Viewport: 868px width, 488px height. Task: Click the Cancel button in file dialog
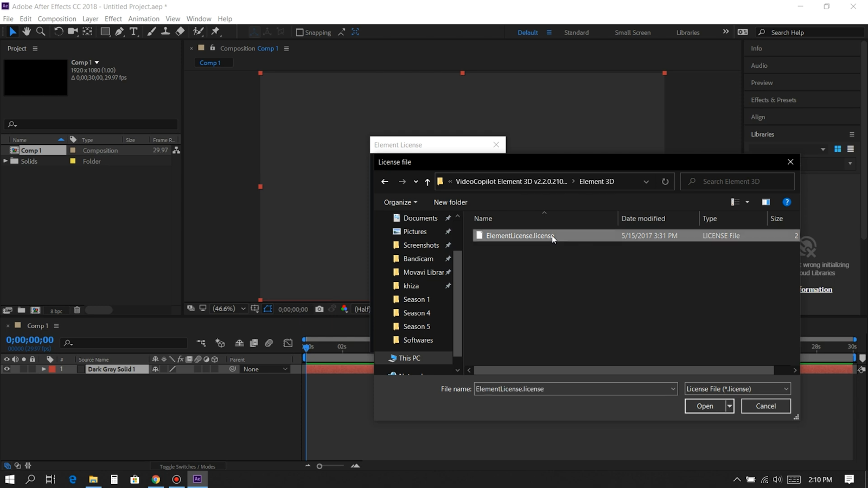coord(765,406)
